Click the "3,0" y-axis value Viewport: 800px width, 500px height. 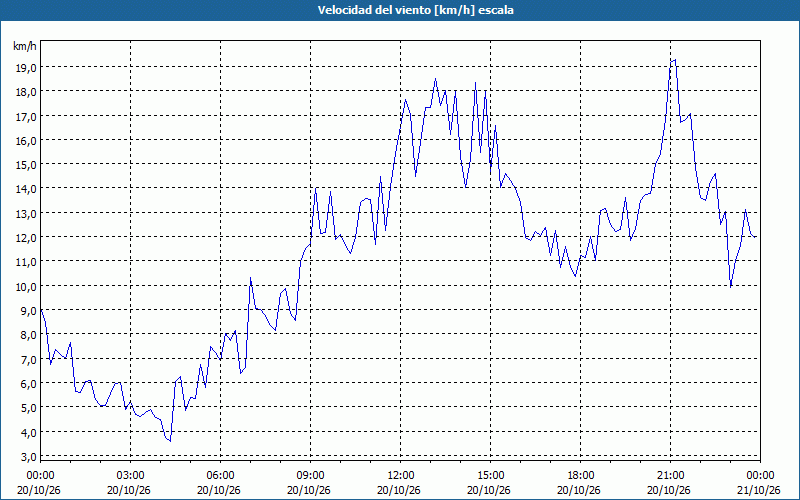click(x=28, y=456)
